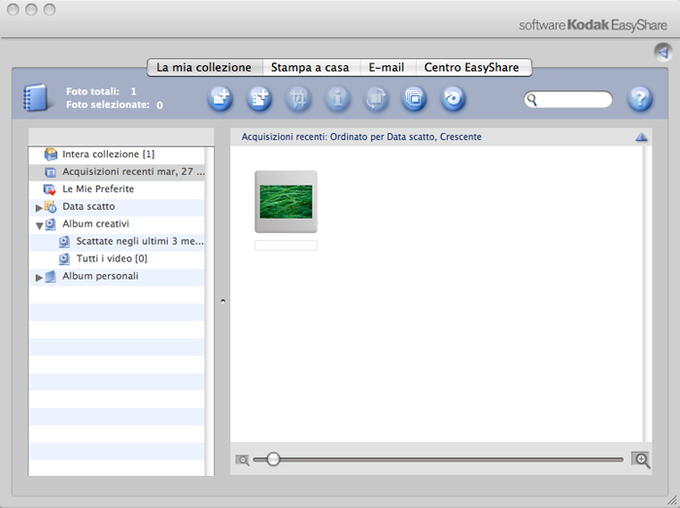This screenshot has width=680, height=508.
Task: Click the Acquisizioni recenti sort header text
Action: [361, 137]
